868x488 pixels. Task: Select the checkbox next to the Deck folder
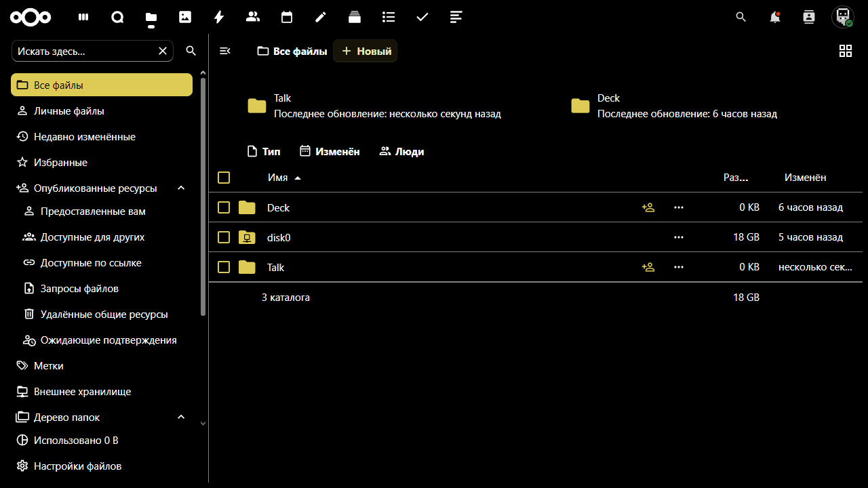coord(223,207)
